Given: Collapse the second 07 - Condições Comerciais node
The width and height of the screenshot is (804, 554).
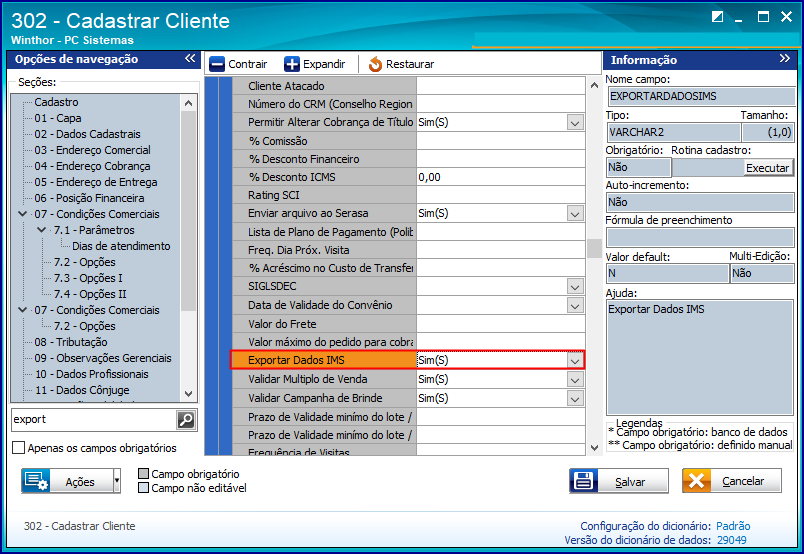Looking at the screenshot, I should pyautogui.click(x=23, y=310).
